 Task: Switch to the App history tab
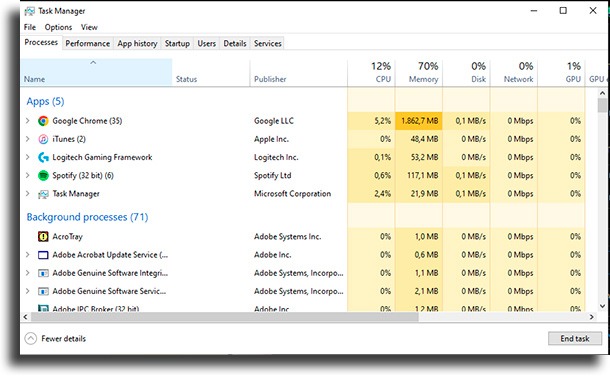(x=137, y=44)
